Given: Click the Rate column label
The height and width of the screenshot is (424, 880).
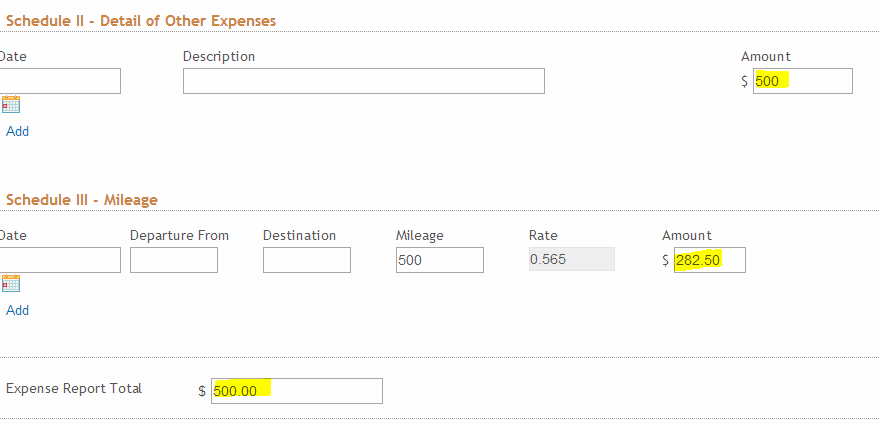Looking at the screenshot, I should pyautogui.click(x=543, y=235).
